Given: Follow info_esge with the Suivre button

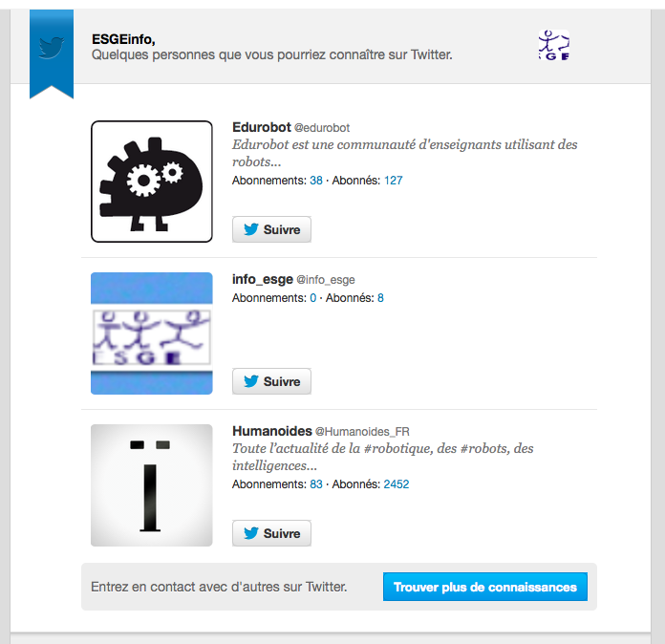Looking at the screenshot, I should click(271, 381).
